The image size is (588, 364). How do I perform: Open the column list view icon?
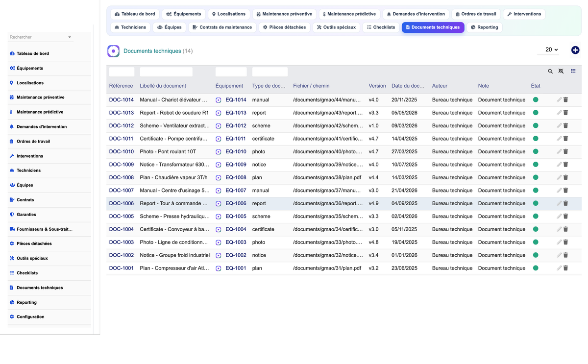click(x=573, y=71)
